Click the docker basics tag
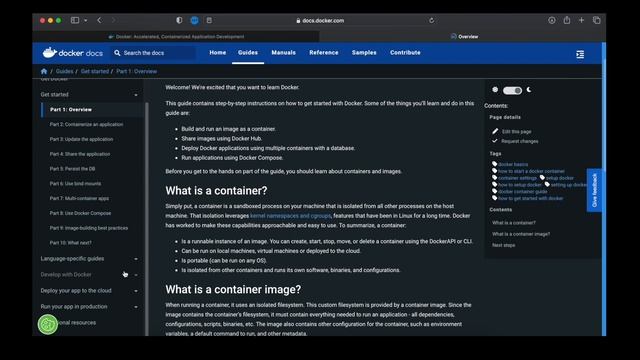 click(x=513, y=164)
